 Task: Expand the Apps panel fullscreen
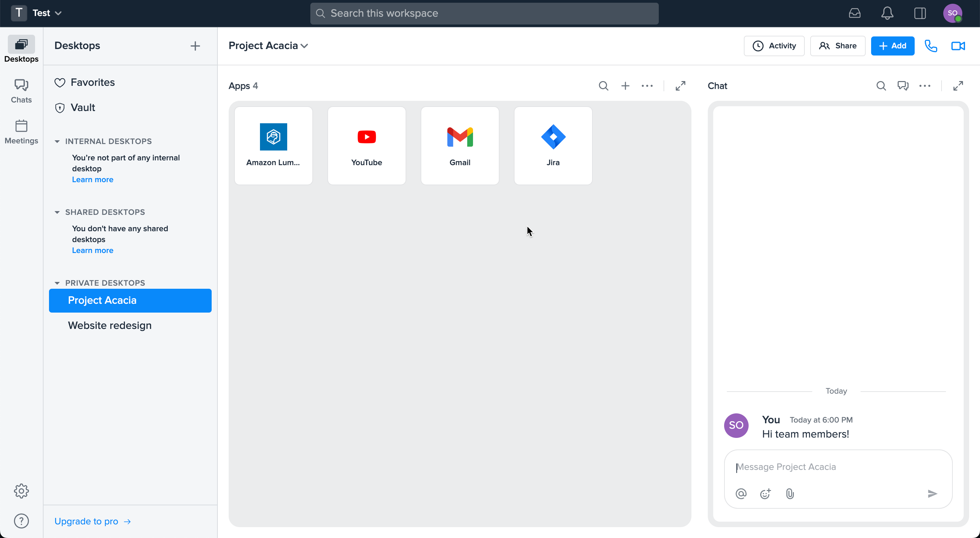click(x=680, y=86)
